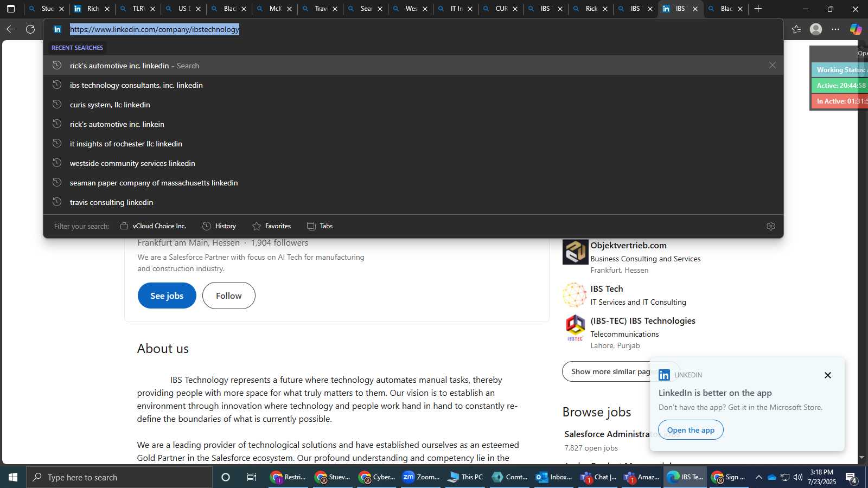The width and height of the screenshot is (868, 488).
Task: Close the 'TLR' browser tab
Action: (152, 9)
